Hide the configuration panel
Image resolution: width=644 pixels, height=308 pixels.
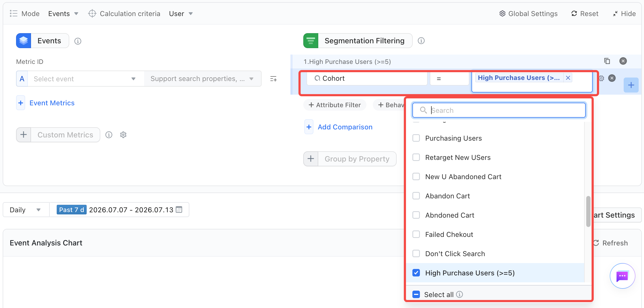pos(624,14)
